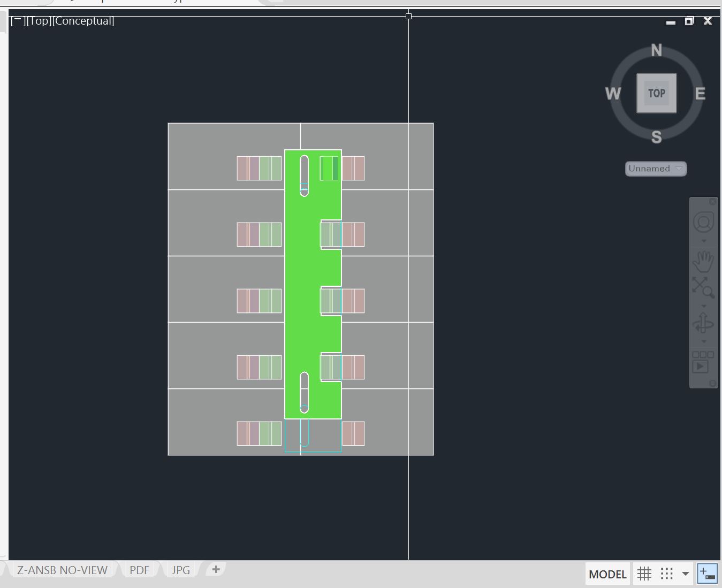This screenshot has width=722, height=588.
Task: Click the TOP face of the ViewCube
Action: pos(656,93)
